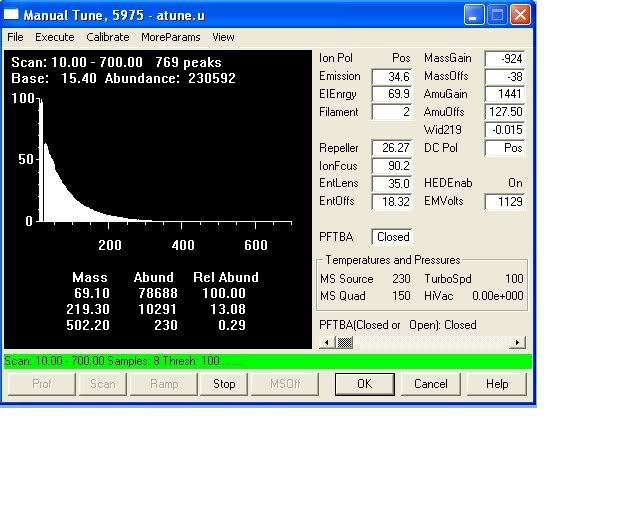Toggle the PFTBA Closed field

point(391,238)
